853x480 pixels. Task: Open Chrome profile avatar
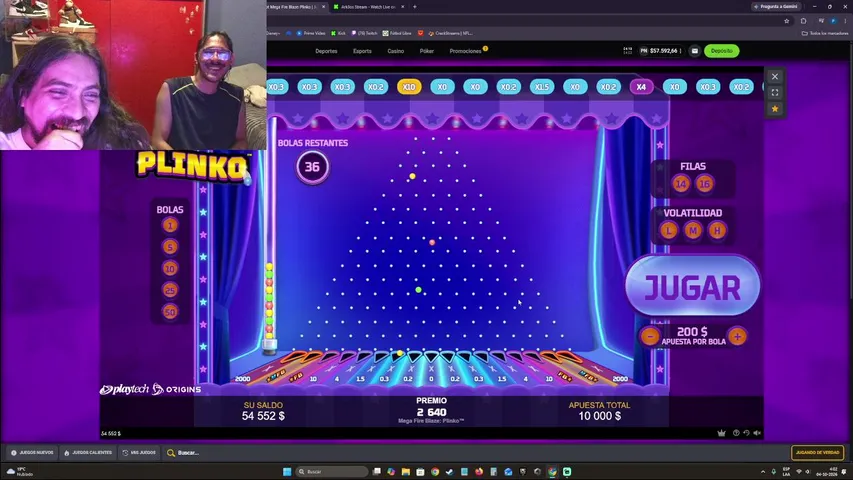(x=833, y=21)
